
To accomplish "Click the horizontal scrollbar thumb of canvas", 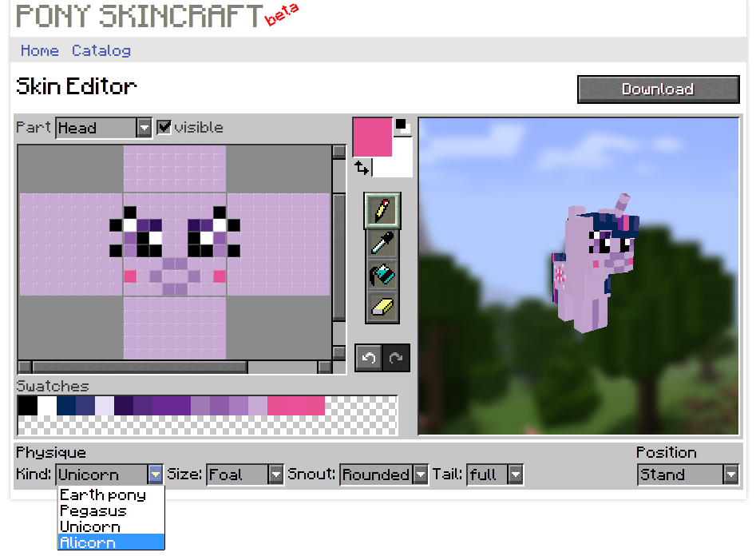I will (140, 367).
